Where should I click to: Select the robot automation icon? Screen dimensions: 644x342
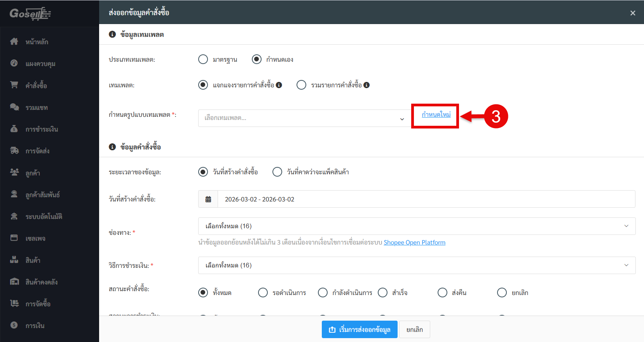(x=14, y=216)
